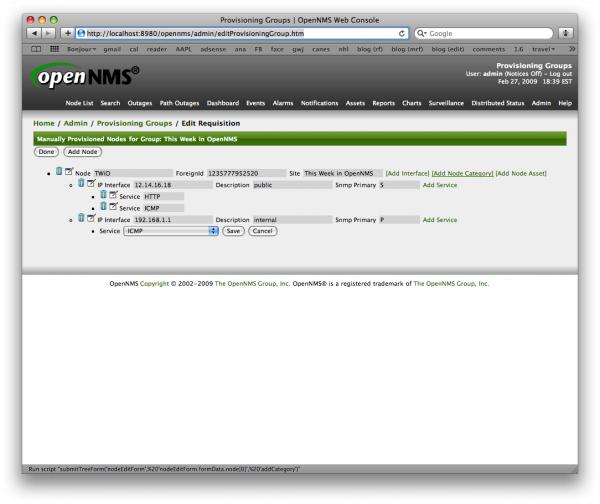Reload the page using refresh icon
The image size is (600, 504).
[401, 33]
